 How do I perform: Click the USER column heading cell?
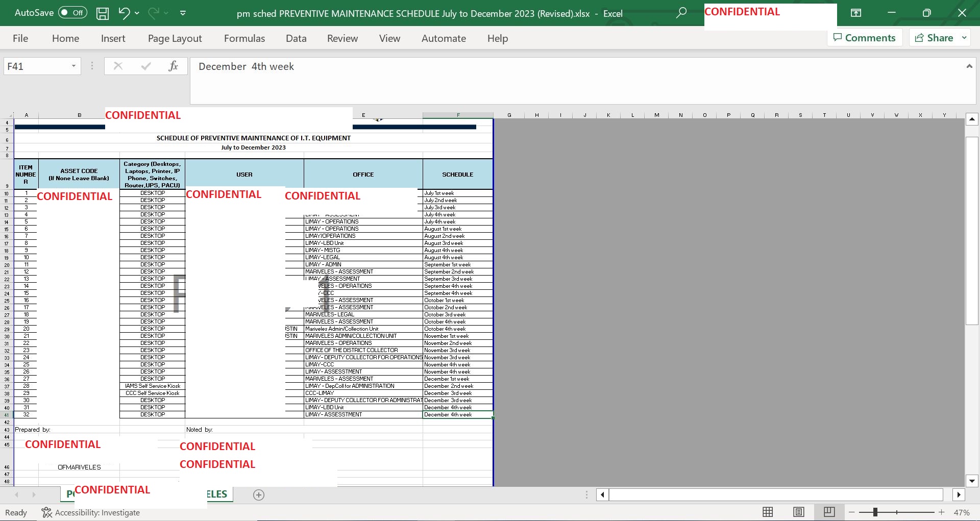pyautogui.click(x=244, y=175)
